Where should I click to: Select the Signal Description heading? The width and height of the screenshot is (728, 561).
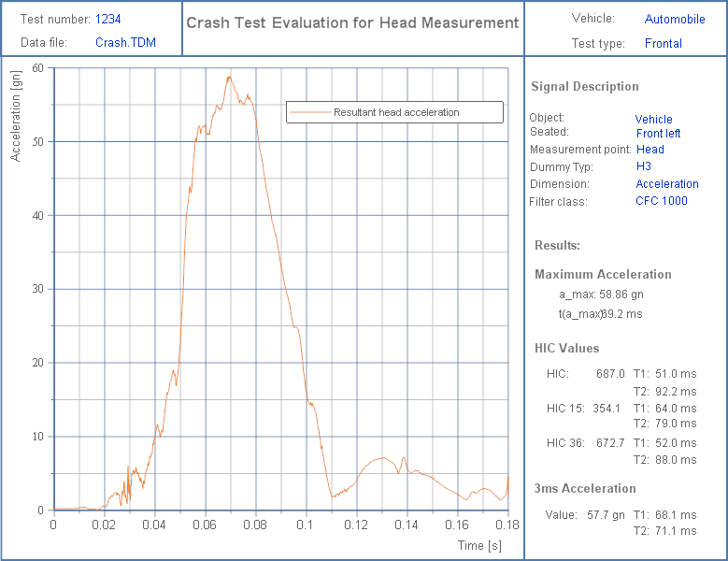(x=584, y=86)
